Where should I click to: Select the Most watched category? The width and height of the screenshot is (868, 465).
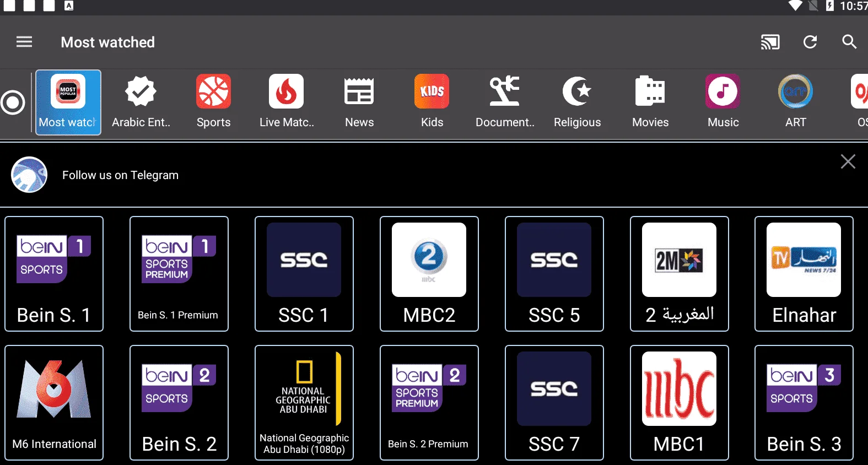(68, 102)
